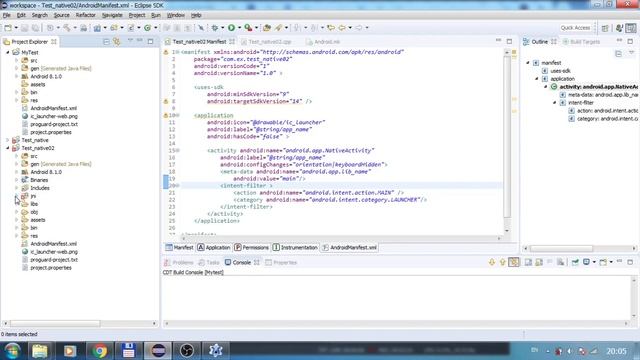640x360 pixels.
Task: Expand the Test_native project node
Action: [x=8, y=140]
